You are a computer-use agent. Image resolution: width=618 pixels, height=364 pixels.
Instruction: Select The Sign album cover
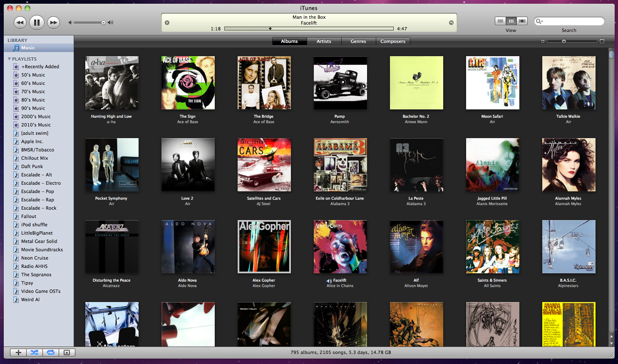[188, 83]
